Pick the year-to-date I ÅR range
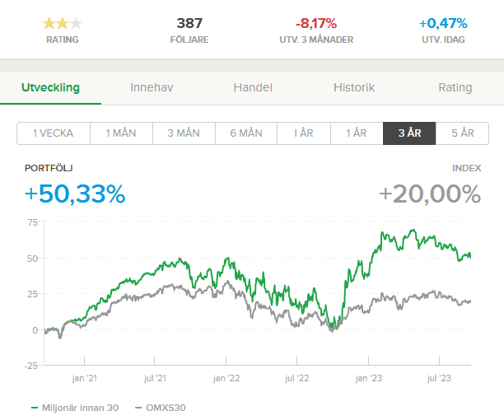Image resolution: width=504 pixels, height=420 pixels. point(301,133)
